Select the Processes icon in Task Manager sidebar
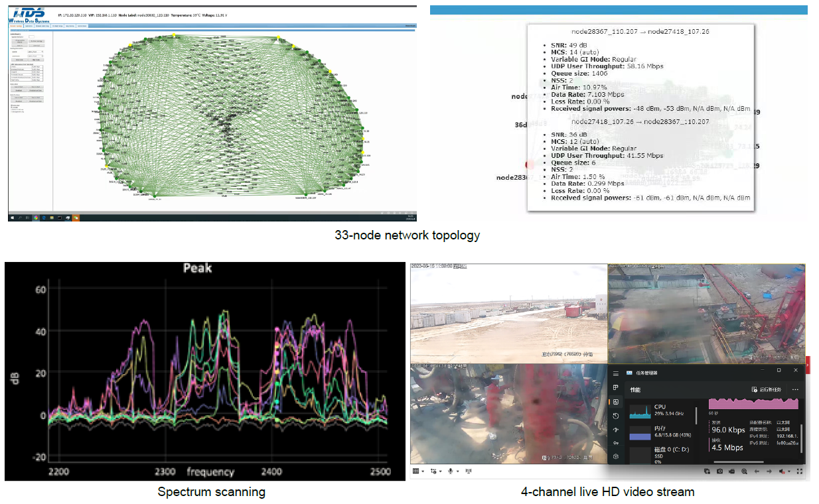819x504 pixels. (617, 388)
